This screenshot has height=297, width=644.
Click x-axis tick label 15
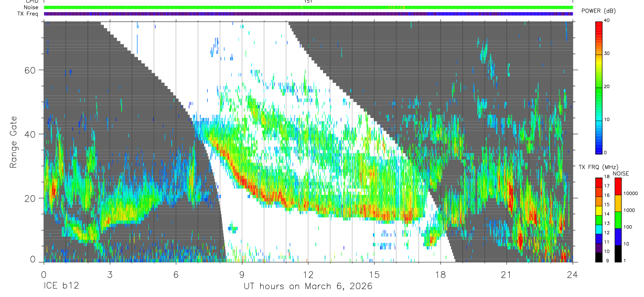[374, 274]
